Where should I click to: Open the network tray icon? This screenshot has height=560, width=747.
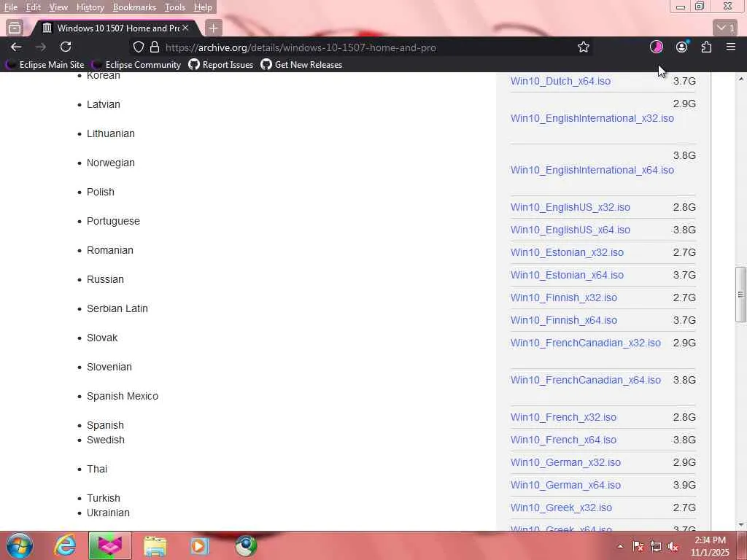pyautogui.click(x=656, y=547)
